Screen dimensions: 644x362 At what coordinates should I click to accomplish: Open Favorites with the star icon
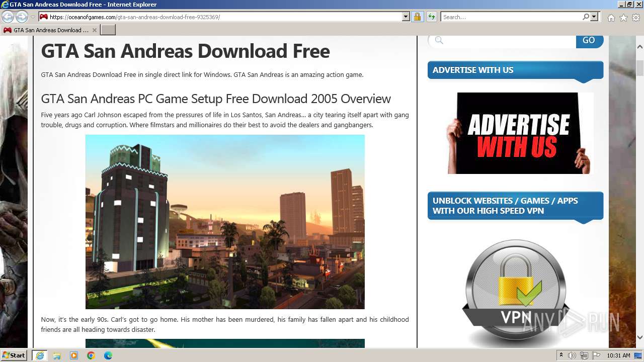623,18
